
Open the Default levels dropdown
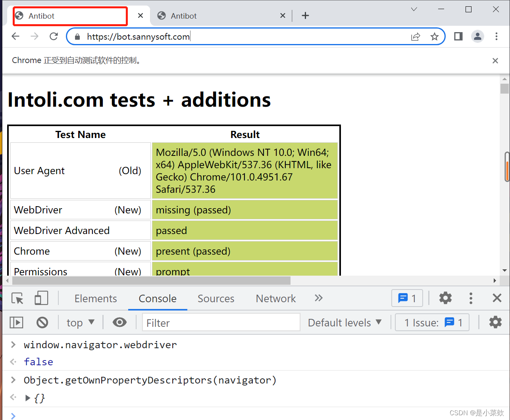coord(345,322)
